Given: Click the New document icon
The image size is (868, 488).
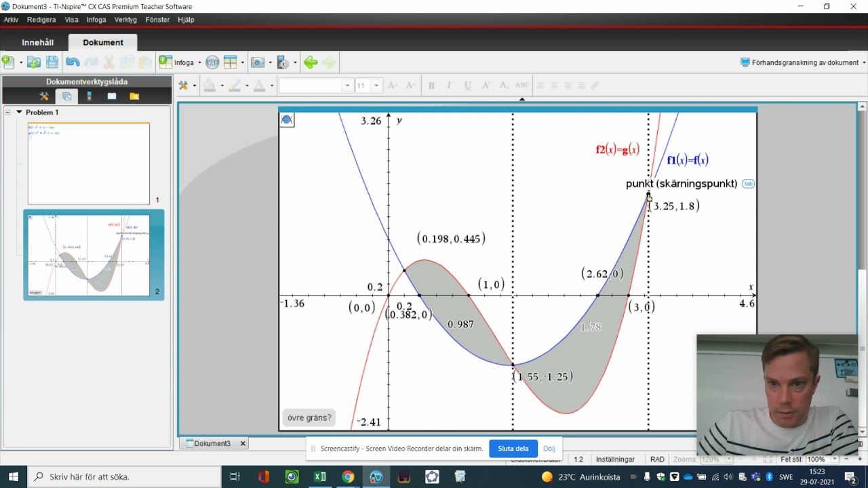Looking at the screenshot, I should [x=8, y=62].
